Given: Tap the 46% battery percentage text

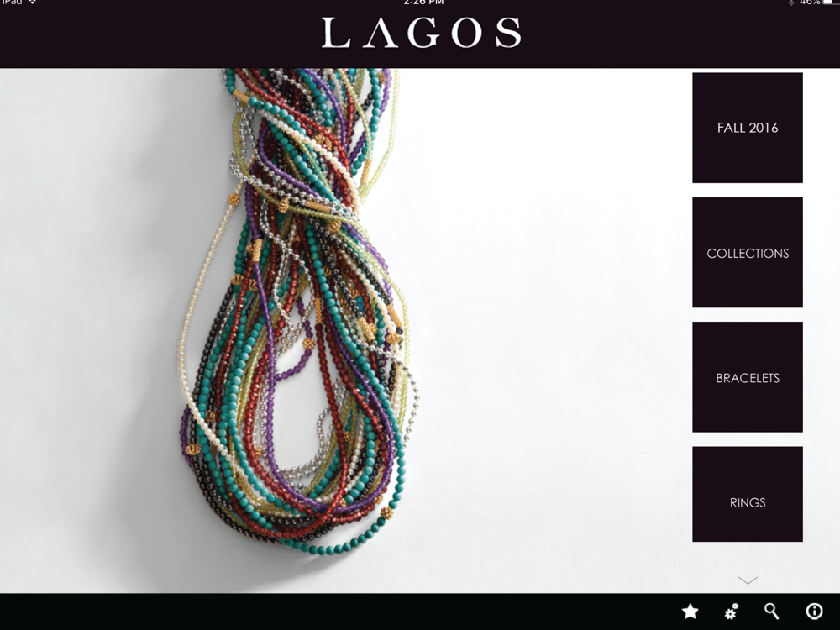Looking at the screenshot, I should [x=810, y=3].
